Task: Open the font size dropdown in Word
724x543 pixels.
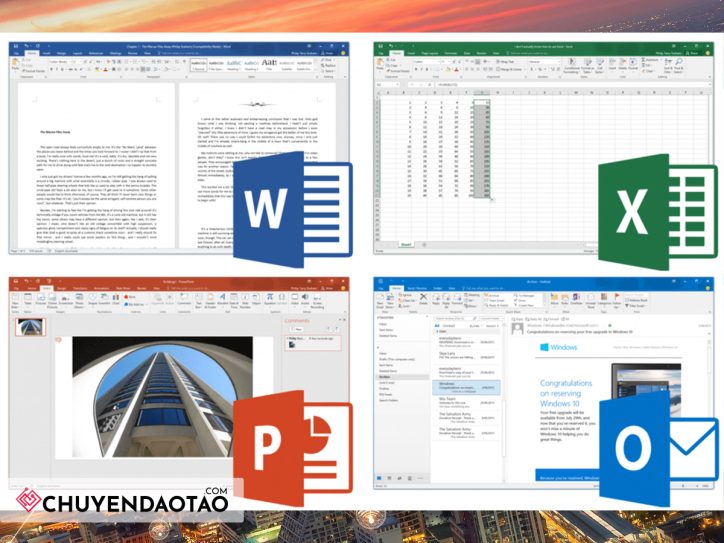Action: tap(80, 61)
